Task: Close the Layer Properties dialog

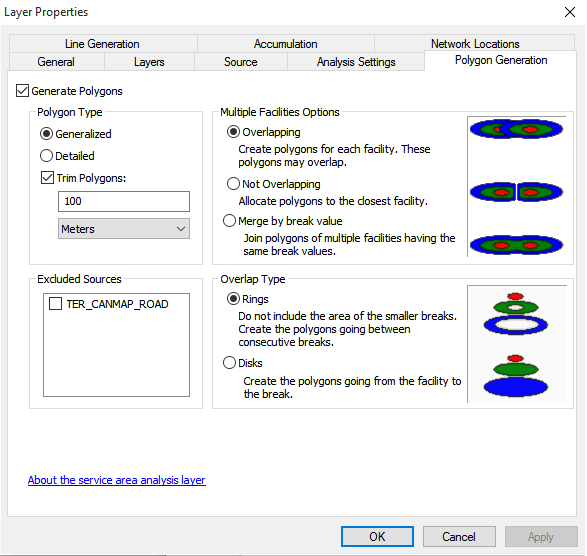Action: (570, 12)
